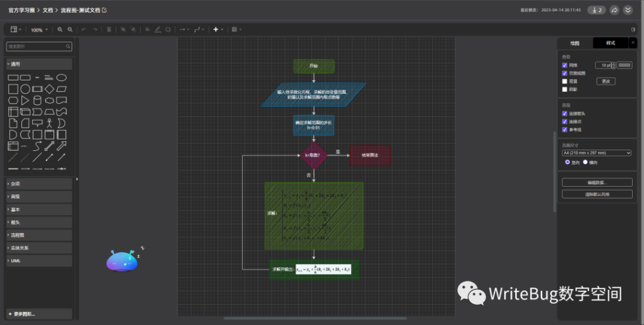Click the delete trash icon in toolbar
644x325 pixels.
pyautogui.click(x=109, y=30)
